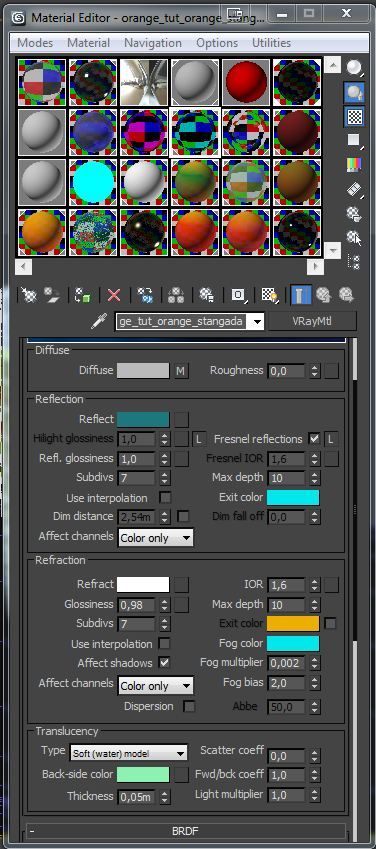The height and width of the screenshot is (849, 376).
Task: Open the Utilities menu
Action: (271, 43)
